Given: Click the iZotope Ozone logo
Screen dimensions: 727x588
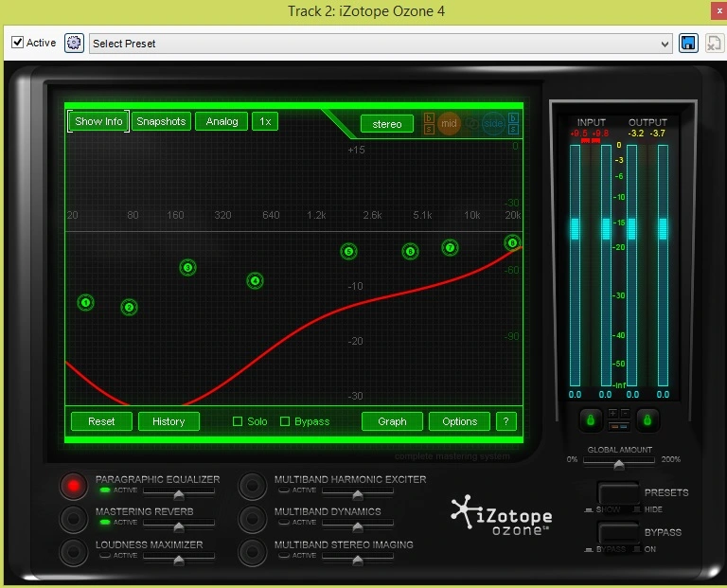Looking at the screenshot, I should pyautogui.click(x=501, y=515).
